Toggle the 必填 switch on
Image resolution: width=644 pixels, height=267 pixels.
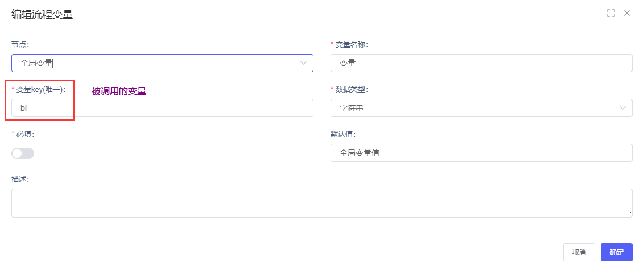pos(23,153)
